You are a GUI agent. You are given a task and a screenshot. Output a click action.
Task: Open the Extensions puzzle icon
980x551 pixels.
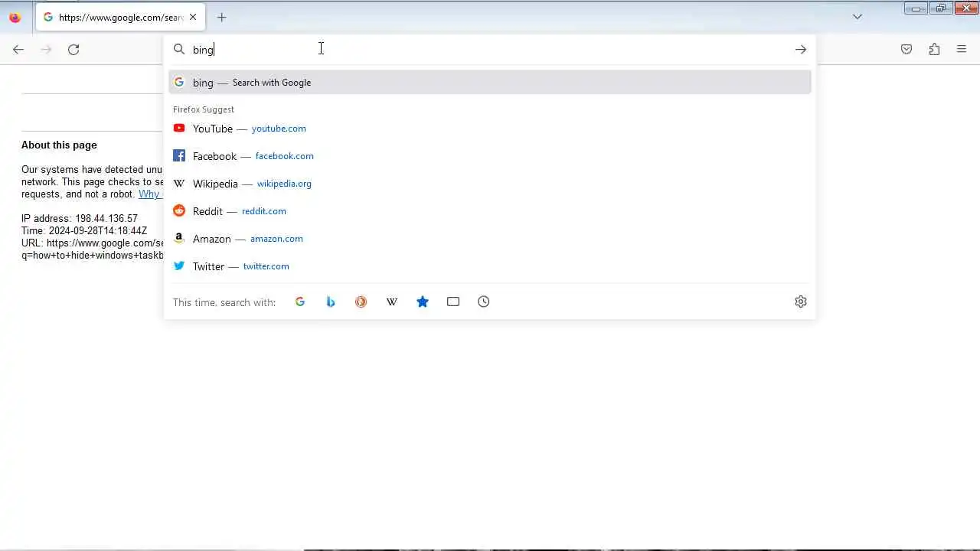click(x=934, y=50)
